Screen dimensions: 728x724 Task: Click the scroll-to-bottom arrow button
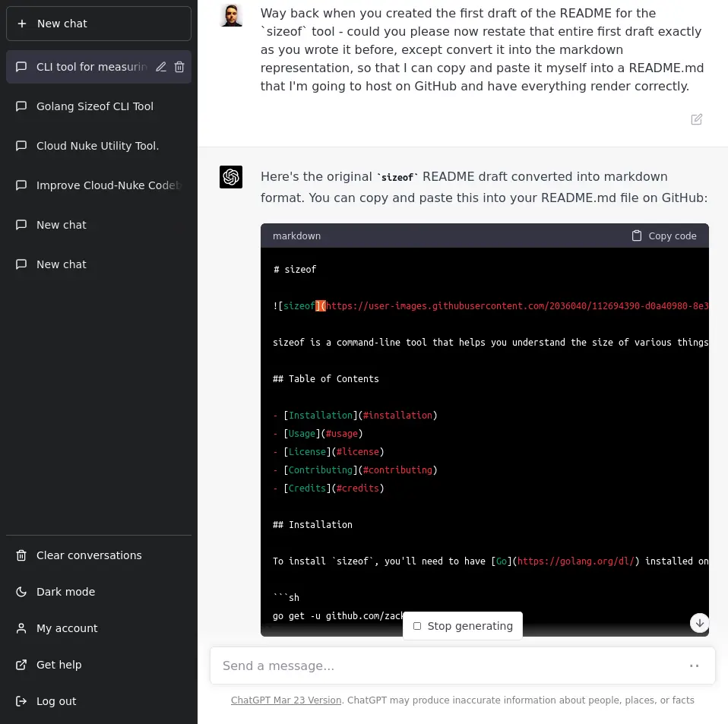[699, 623]
